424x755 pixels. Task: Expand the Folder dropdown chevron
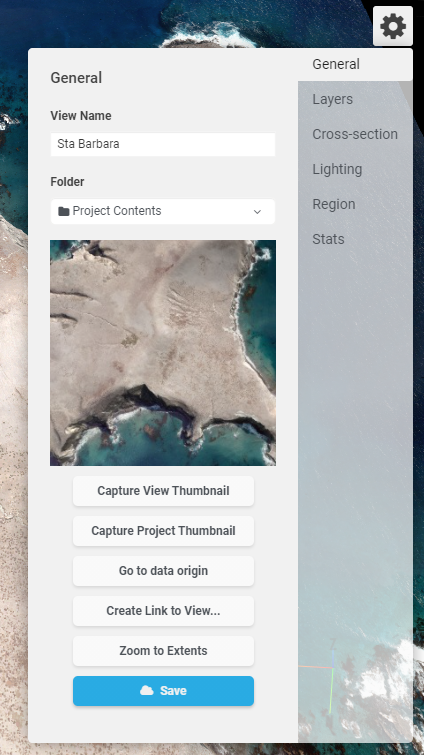point(257,212)
